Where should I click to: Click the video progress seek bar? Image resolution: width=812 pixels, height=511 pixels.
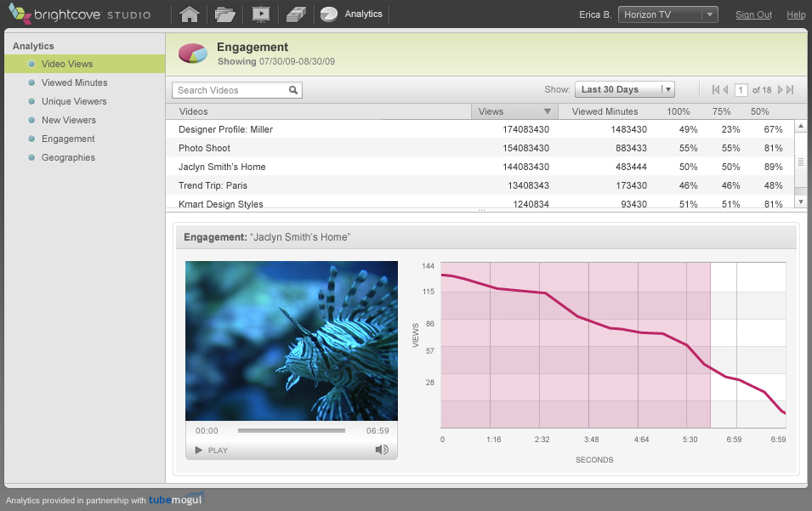pyautogui.click(x=291, y=431)
